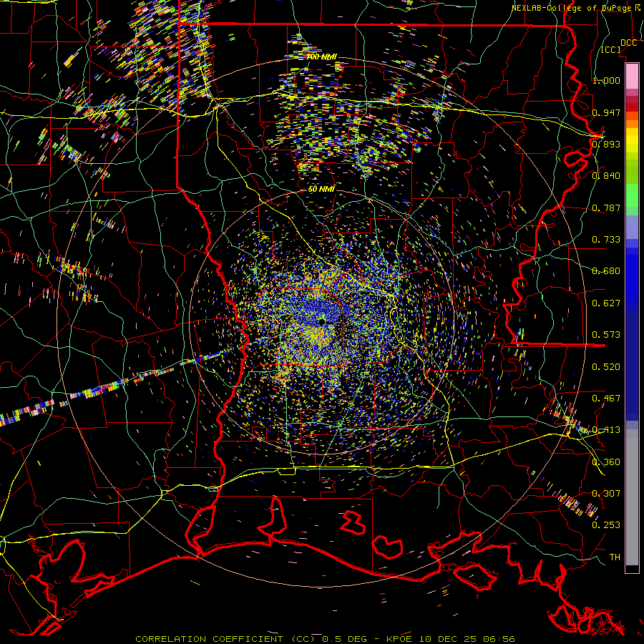Click the 0.573 scale value

tap(606, 334)
